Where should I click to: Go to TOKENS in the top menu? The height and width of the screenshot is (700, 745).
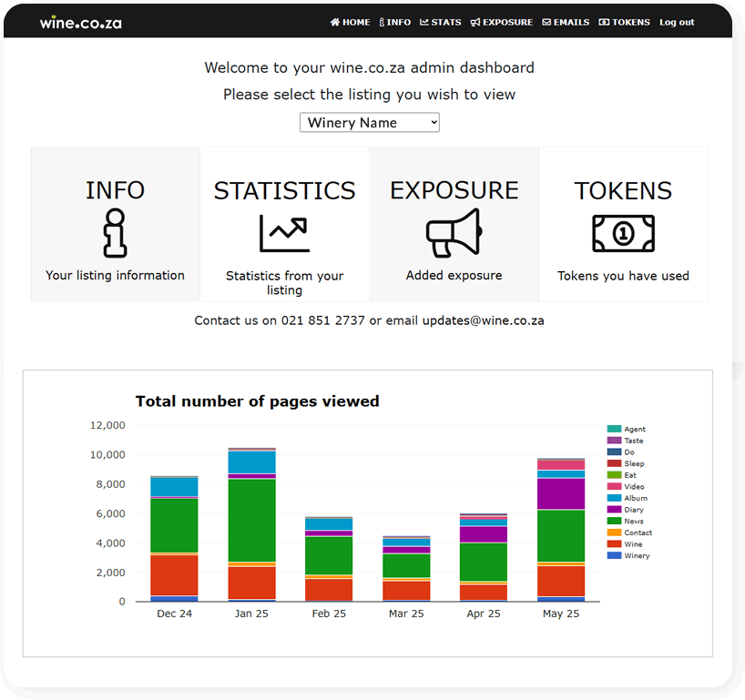(x=624, y=22)
